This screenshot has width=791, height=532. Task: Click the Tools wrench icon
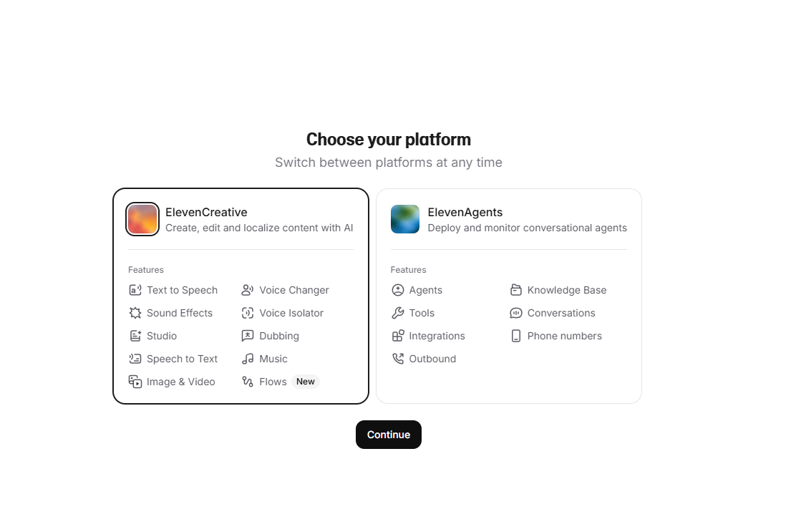(x=398, y=313)
